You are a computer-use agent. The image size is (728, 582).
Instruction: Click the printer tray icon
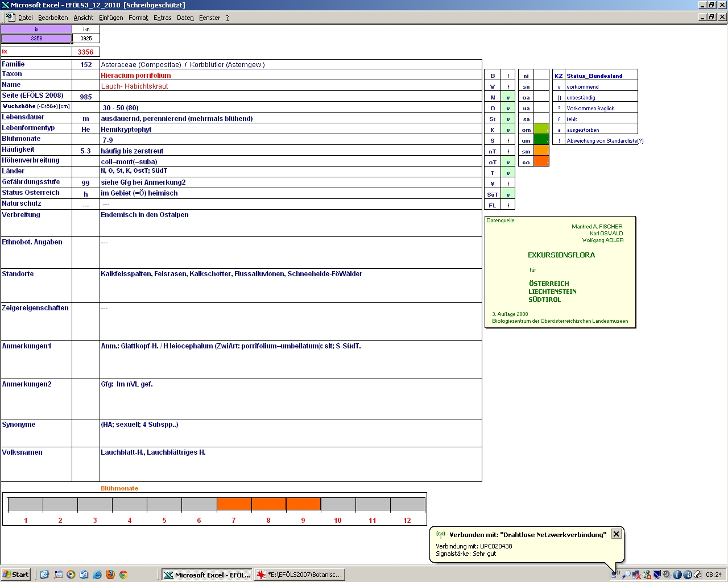pos(697,575)
